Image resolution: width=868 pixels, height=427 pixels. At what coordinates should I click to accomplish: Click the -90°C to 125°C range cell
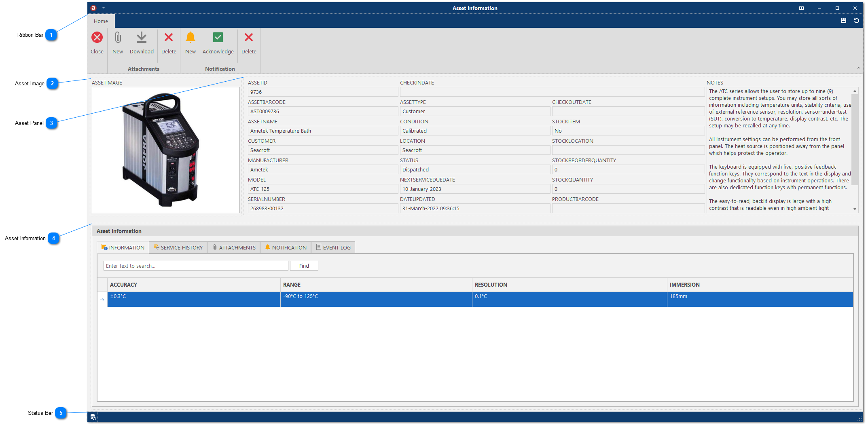[x=376, y=300]
